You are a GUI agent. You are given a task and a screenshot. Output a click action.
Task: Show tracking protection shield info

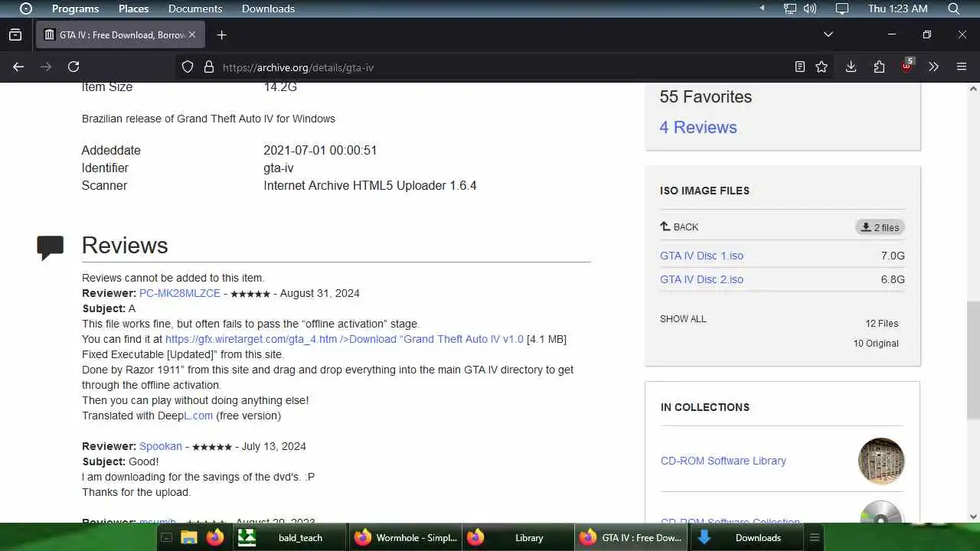188,67
